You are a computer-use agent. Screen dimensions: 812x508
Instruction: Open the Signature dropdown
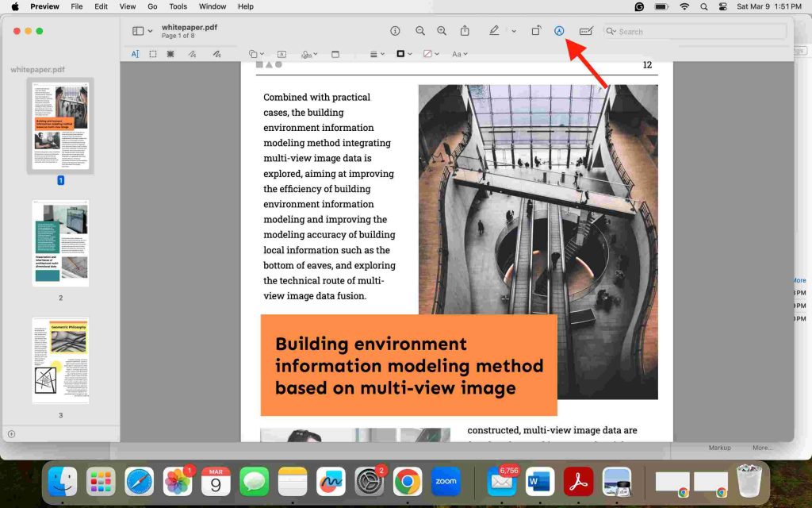309,54
